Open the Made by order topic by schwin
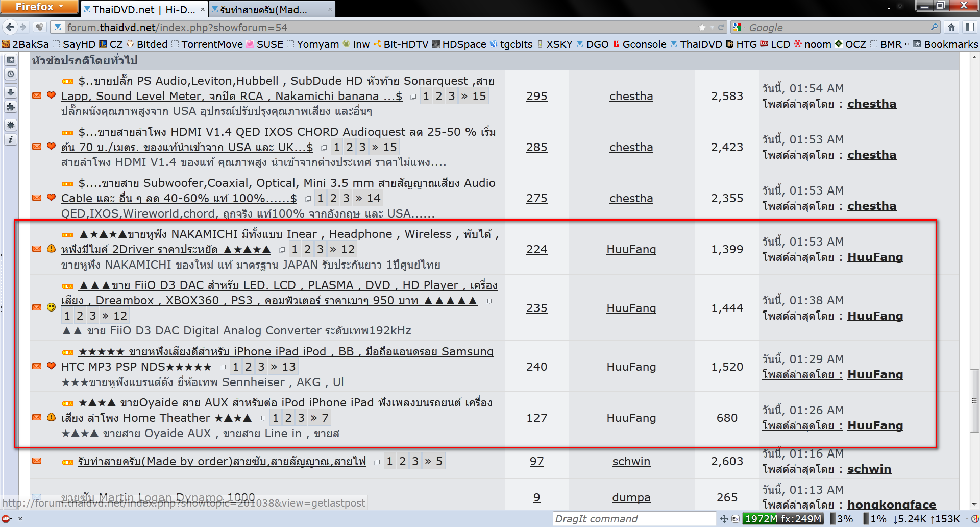Image resolution: width=980 pixels, height=527 pixels. [222, 461]
